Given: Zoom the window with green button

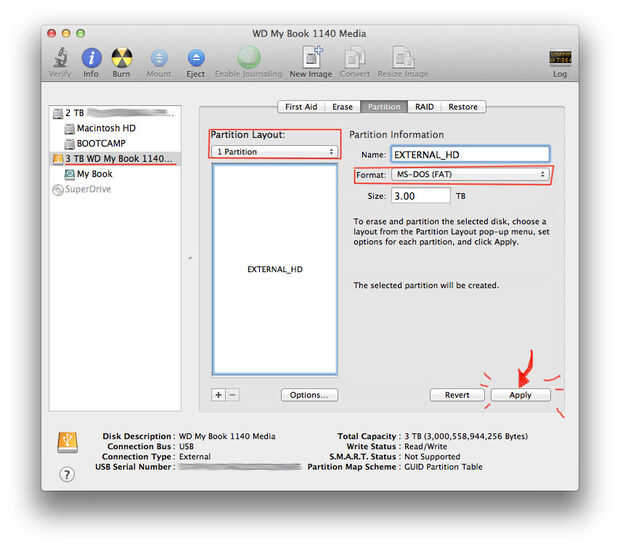Looking at the screenshot, I should (81, 33).
